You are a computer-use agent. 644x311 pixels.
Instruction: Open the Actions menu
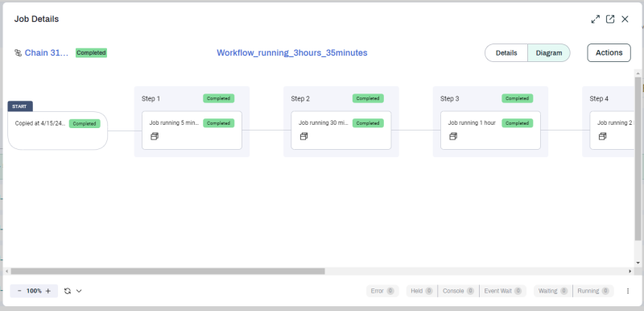point(609,53)
